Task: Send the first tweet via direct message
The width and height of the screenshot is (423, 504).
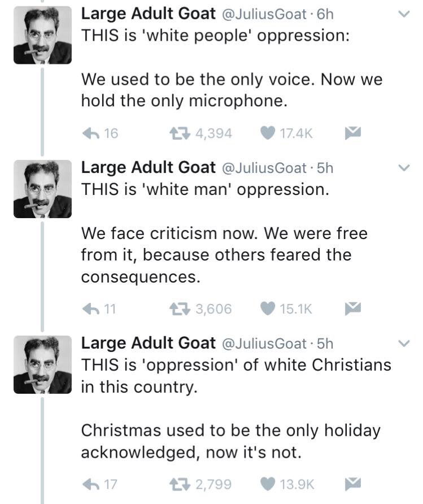Action: pyautogui.click(x=352, y=133)
